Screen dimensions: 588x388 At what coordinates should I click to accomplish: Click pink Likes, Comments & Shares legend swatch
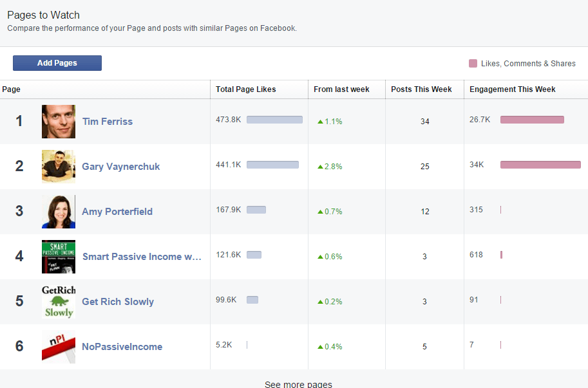click(473, 63)
